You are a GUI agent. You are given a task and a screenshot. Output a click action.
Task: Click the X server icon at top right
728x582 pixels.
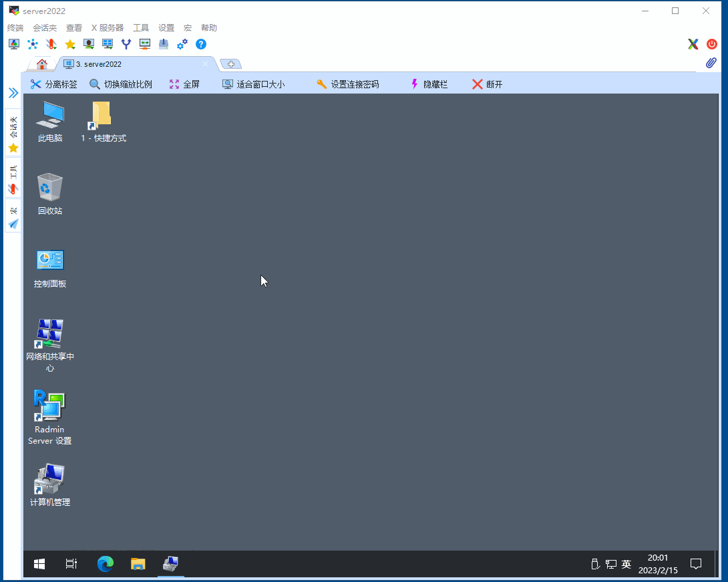click(x=693, y=44)
